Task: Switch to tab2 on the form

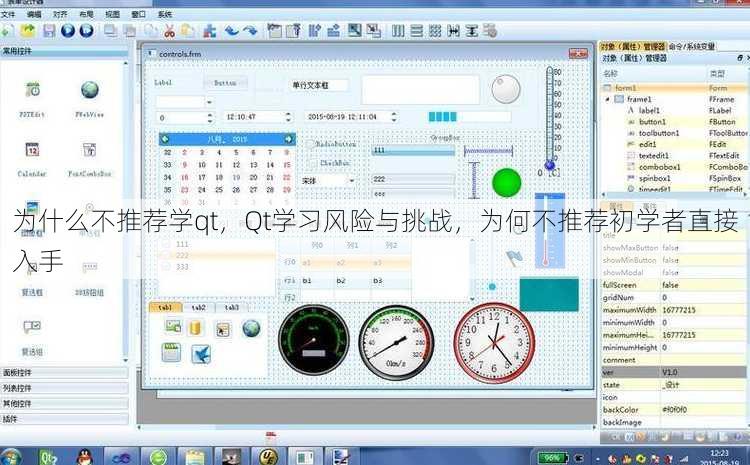Action: point(199,308)
